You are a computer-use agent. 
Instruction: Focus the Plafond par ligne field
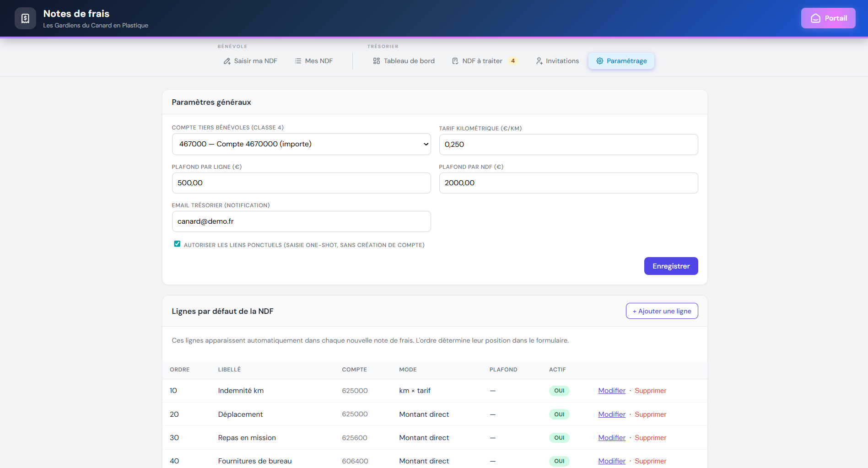pos(301,183)
